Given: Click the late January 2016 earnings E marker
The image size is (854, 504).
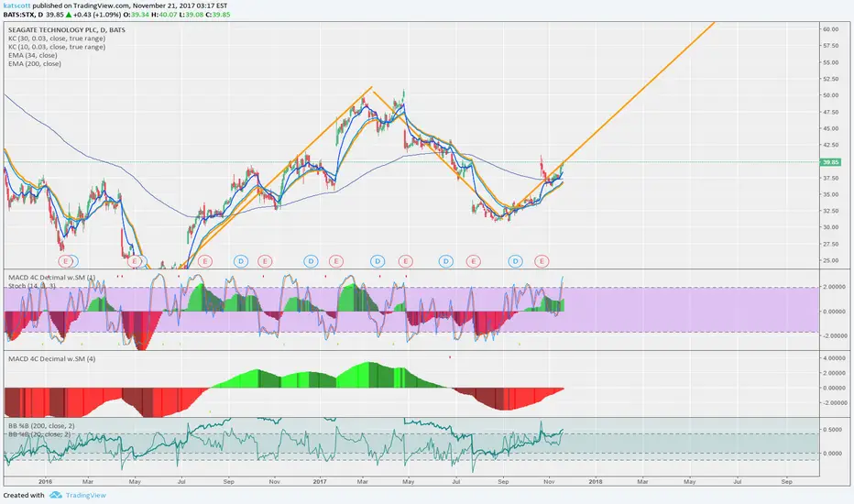Looking at the screenshot, I should tap(66, 261).
